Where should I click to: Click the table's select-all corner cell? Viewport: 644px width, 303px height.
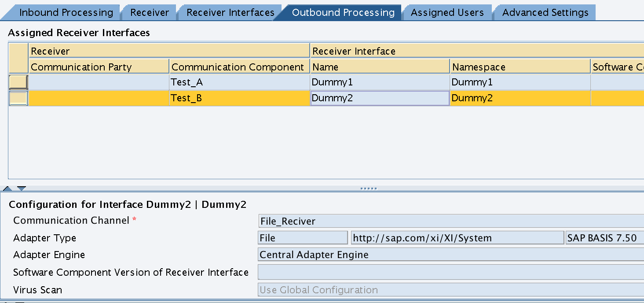pyautogui.click(x=18, y=59)
